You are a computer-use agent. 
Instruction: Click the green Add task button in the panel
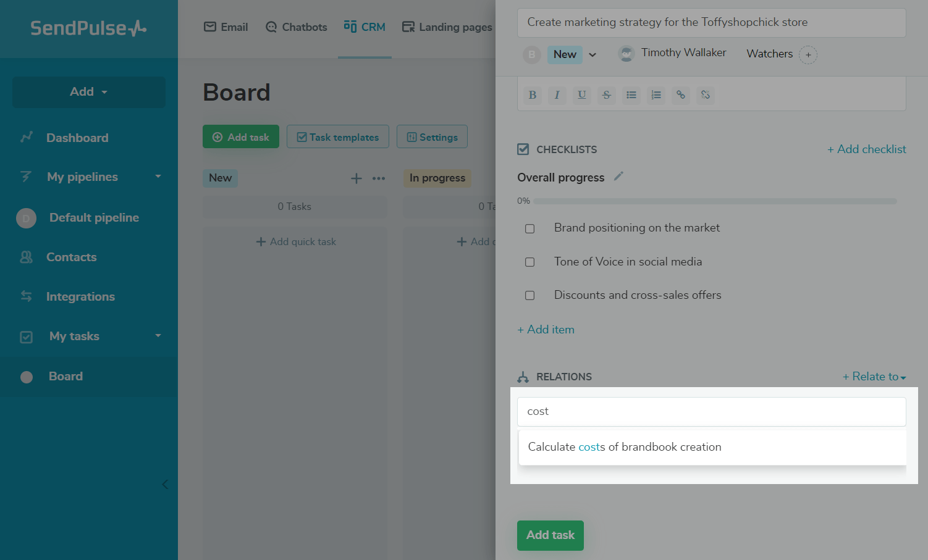click(x=550, y=535)
